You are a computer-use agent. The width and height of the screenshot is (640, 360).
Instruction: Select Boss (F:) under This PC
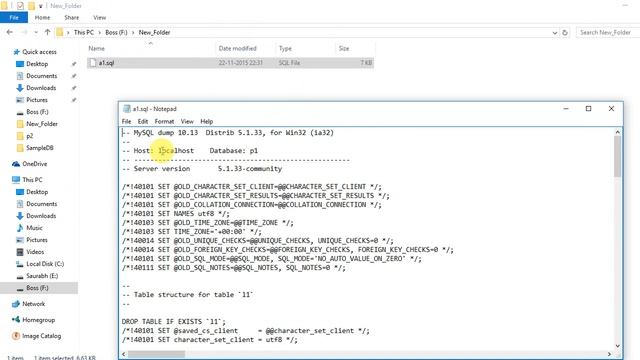coord(37,288)
